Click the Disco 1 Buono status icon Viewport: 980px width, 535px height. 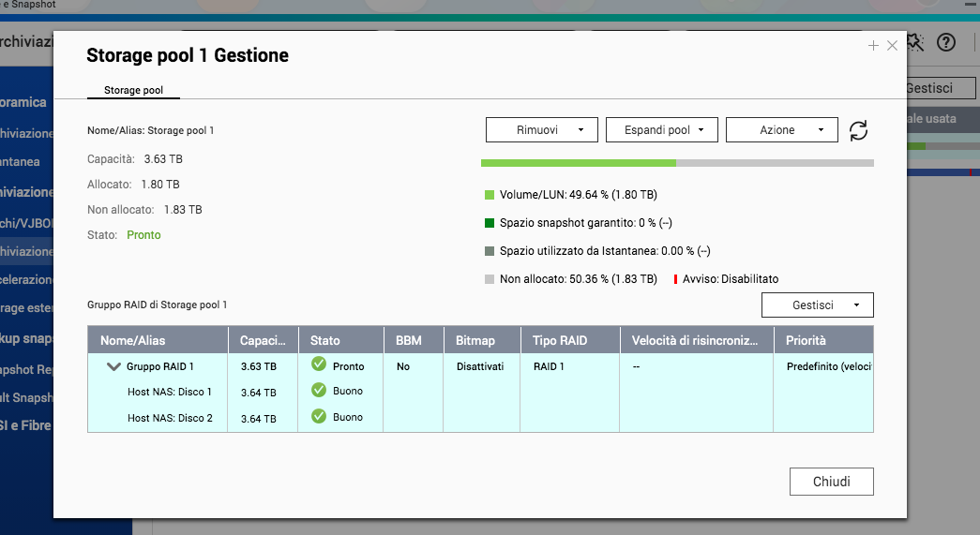(x=319, y=391)
